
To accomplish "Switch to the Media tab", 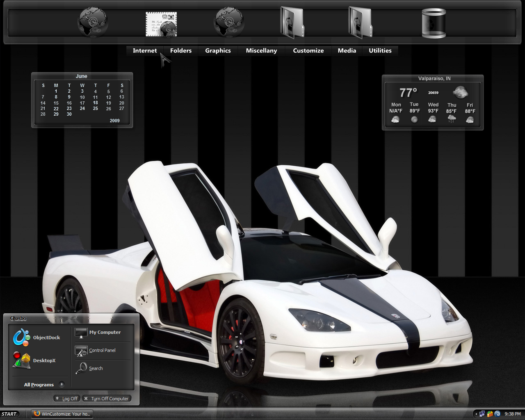I will click(x=347, y=50).
